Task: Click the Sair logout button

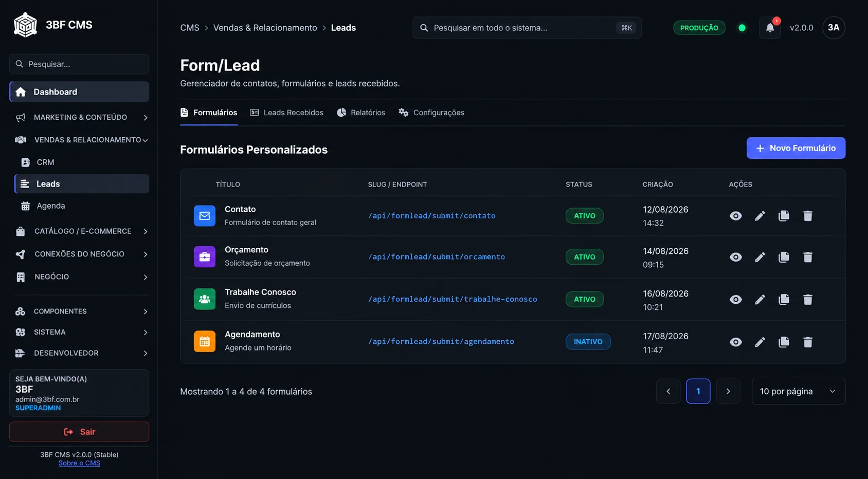Action: (x=79, y=432)
